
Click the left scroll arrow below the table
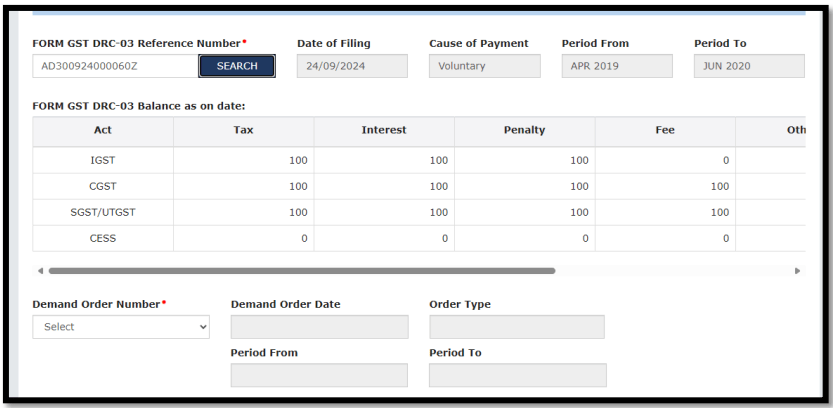pyautogui.click(x=40, y=271)
